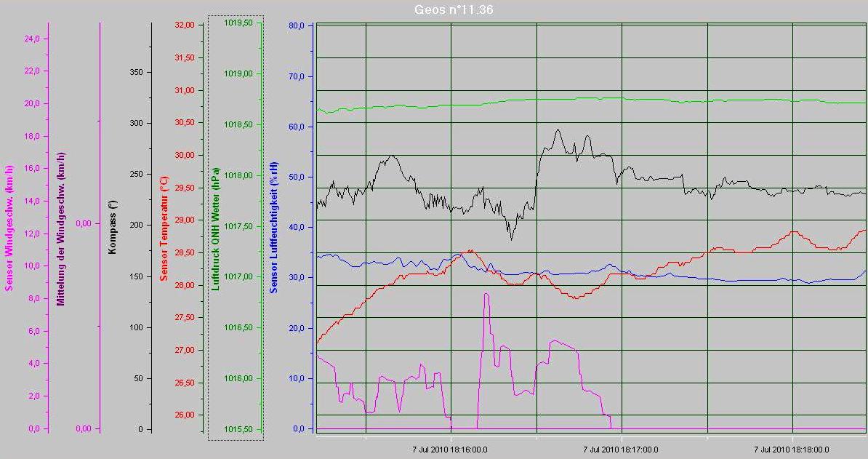Screen dimensions: 868x459
Task: Select the Mittelung der Windgeschw. axis label
Action: [61, 228]
